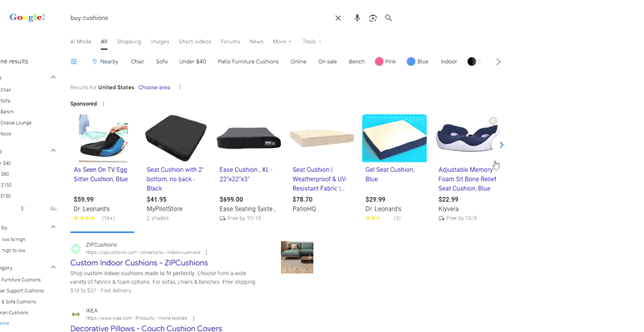Collapse the sidebar price section containing $80

pos(53,150)
